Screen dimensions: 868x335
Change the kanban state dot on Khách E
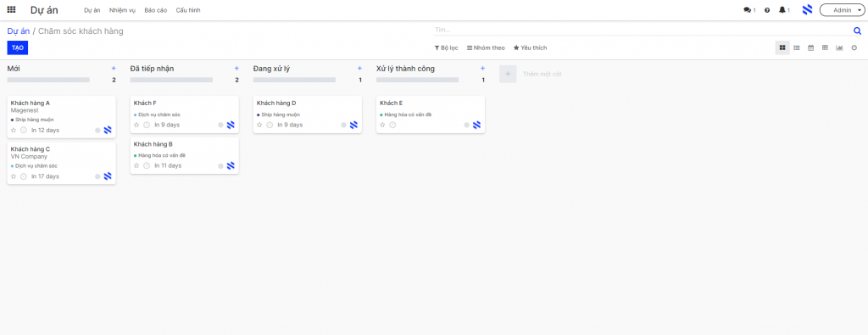click(467, 126)
